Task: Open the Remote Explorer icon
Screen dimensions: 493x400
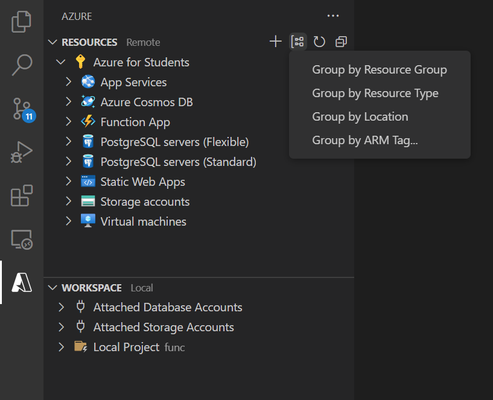Action: [22, 240]
